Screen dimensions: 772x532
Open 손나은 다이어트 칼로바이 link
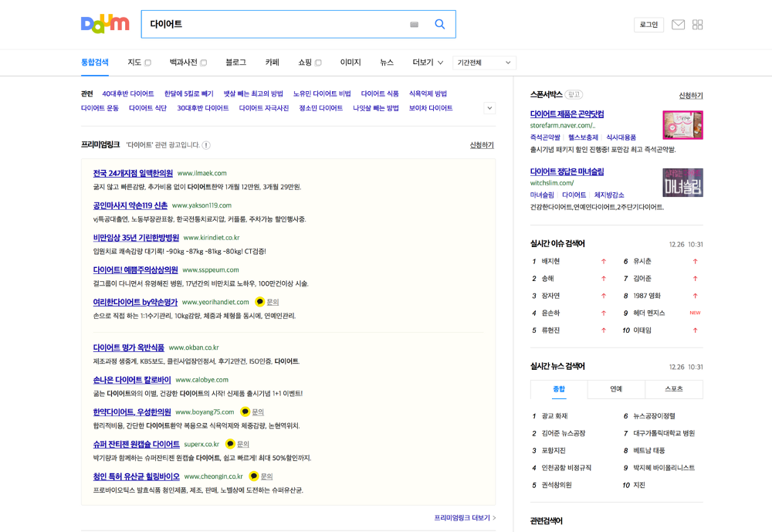[x=132, y=380]
